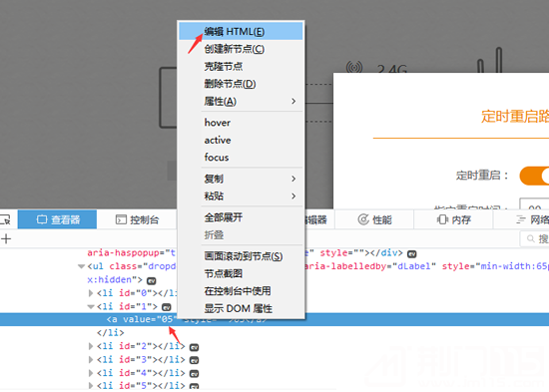549x392 pixels.
Task: Open the 性能 devtools tab
Action: click(x=374, y=219)
